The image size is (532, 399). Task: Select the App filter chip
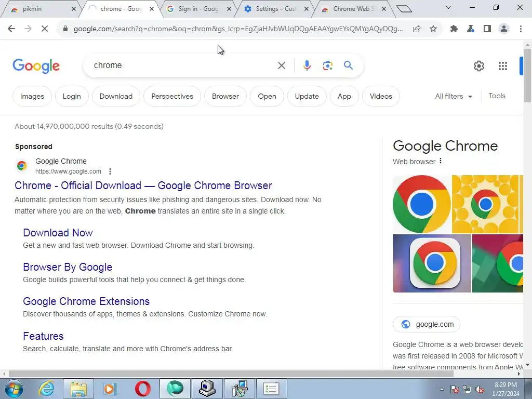point(344,96)
